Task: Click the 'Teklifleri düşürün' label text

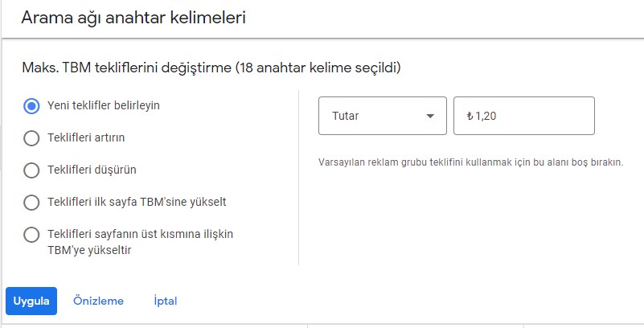Action: pos(92,170)
